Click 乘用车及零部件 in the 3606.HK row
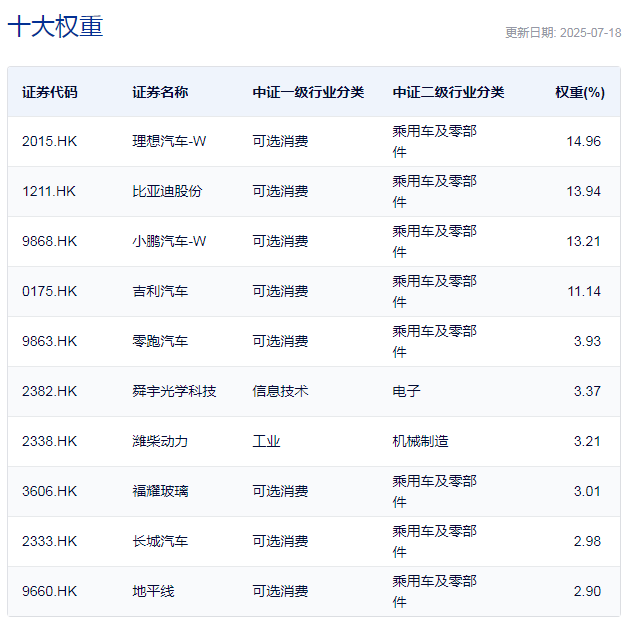Image resolution: width=624 pixels, height=621 pixels. click(435, 491)
